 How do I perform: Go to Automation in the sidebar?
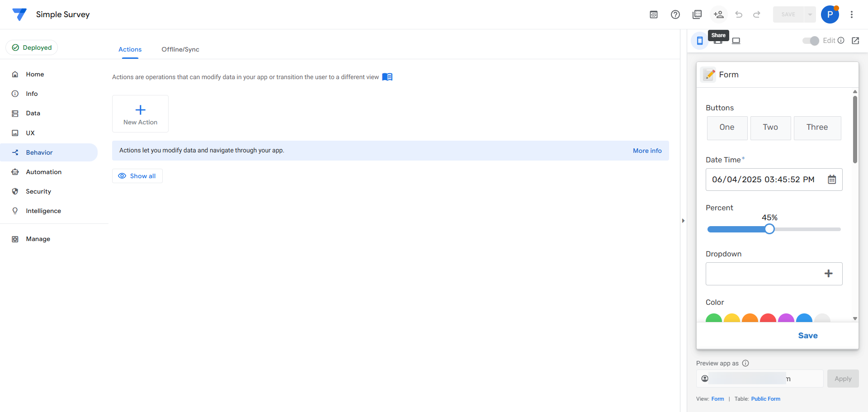[x=49, y=172]
